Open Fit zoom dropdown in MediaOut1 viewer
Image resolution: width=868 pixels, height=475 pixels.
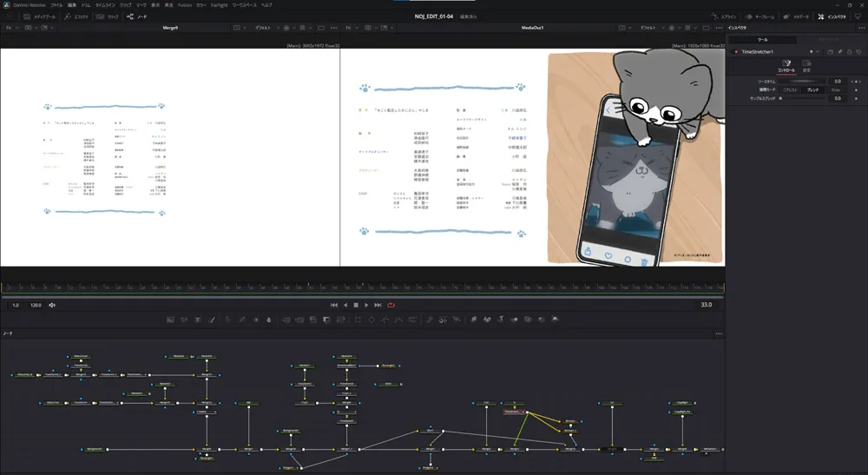(x=351, y=28)
